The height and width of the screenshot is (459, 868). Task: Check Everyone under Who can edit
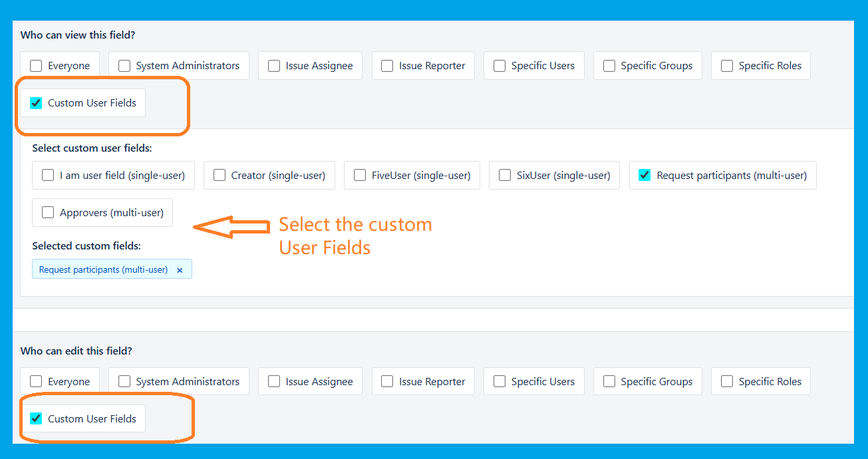tap(36, 382)
